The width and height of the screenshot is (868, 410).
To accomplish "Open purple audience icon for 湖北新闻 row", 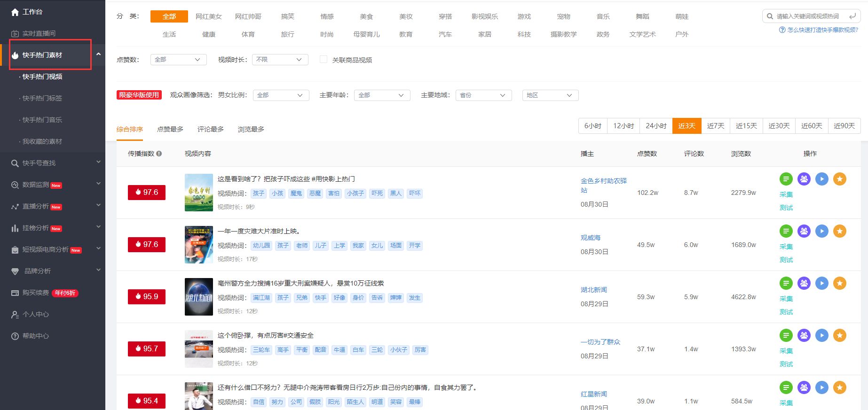I will tap(804, 283).
